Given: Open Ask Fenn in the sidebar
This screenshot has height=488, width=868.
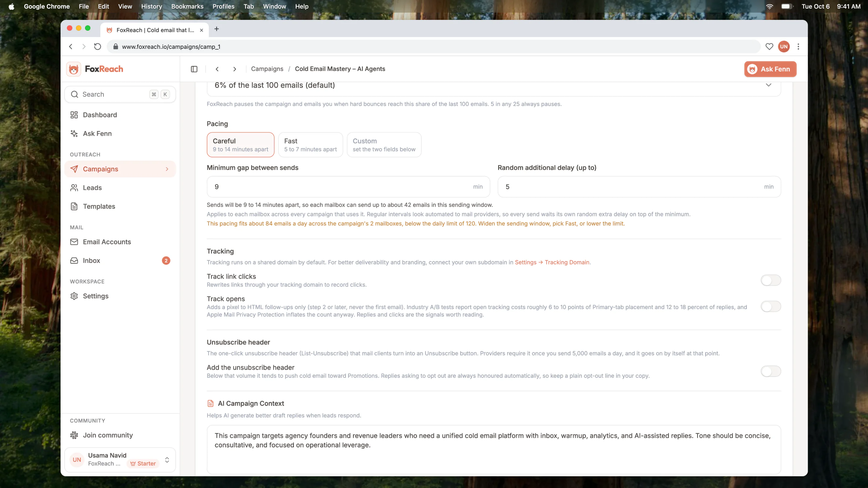Looking at the screenshot, I should (120, 133).
